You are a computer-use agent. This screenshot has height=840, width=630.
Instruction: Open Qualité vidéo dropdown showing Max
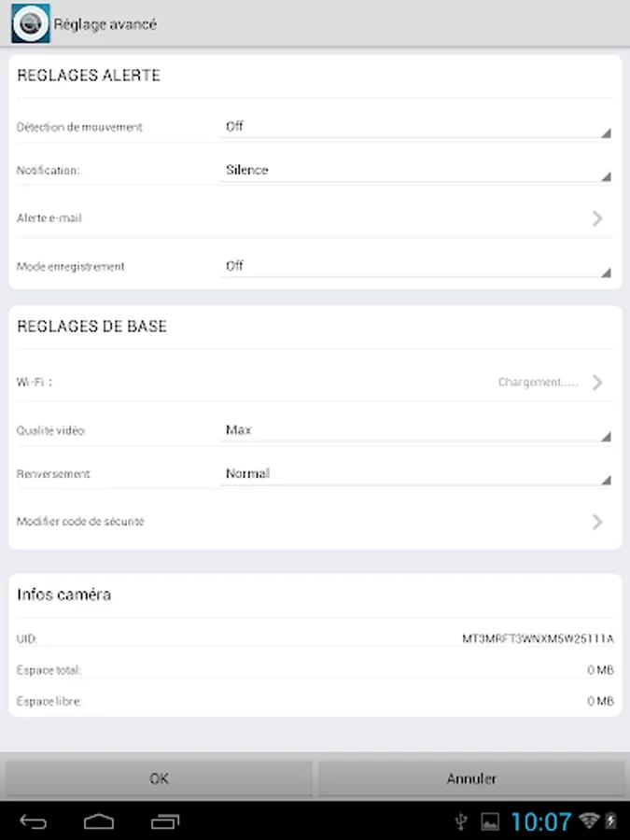(x=415, y=431)
